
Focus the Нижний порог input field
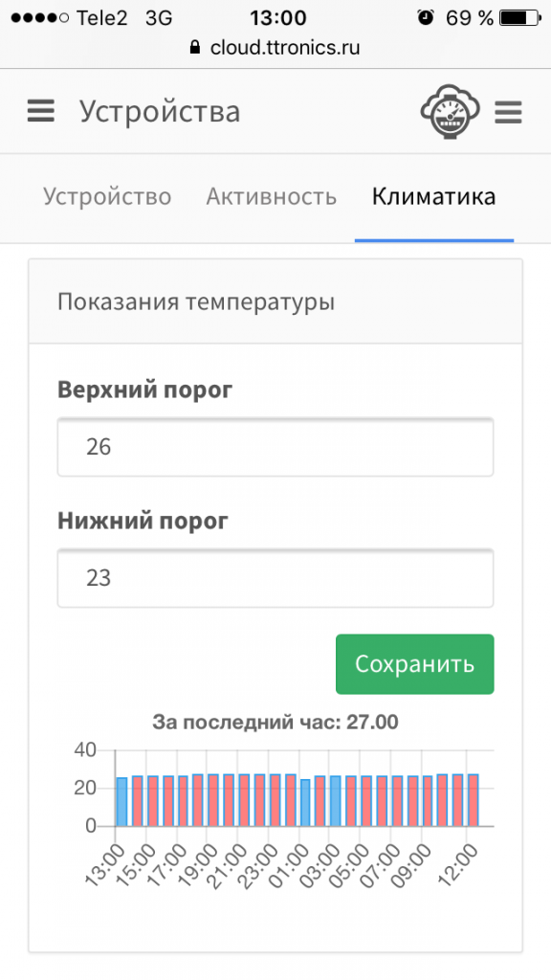(275, 578)
